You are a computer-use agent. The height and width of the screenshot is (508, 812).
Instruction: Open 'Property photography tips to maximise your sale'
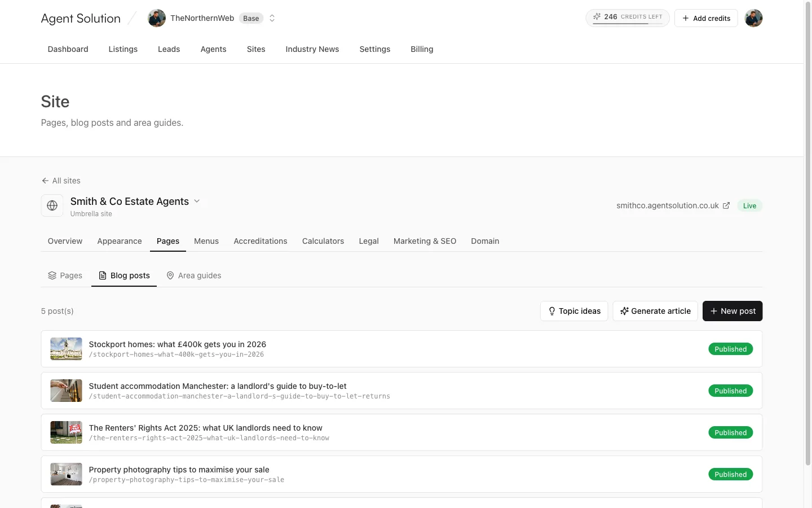click(179, 470)
